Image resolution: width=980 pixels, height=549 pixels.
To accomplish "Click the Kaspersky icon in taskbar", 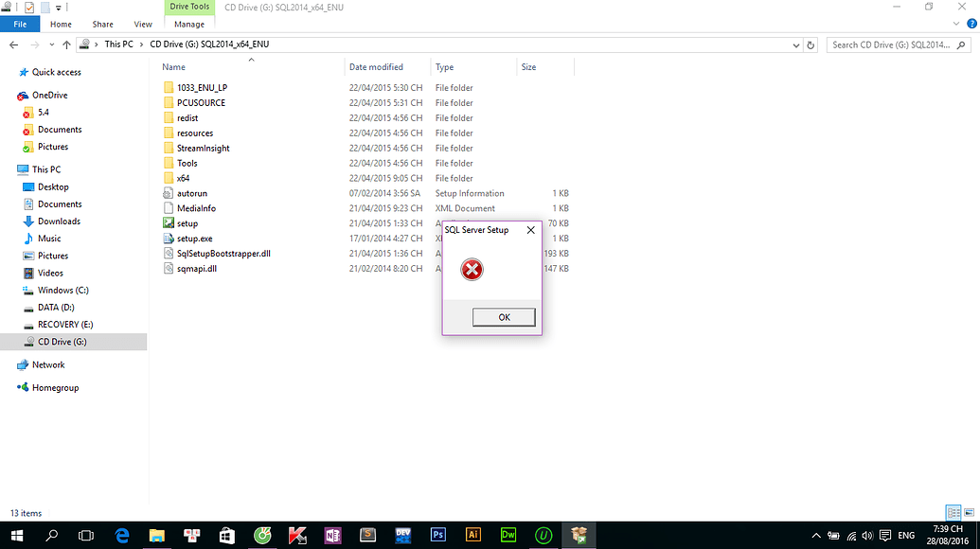I will (296, 535).
